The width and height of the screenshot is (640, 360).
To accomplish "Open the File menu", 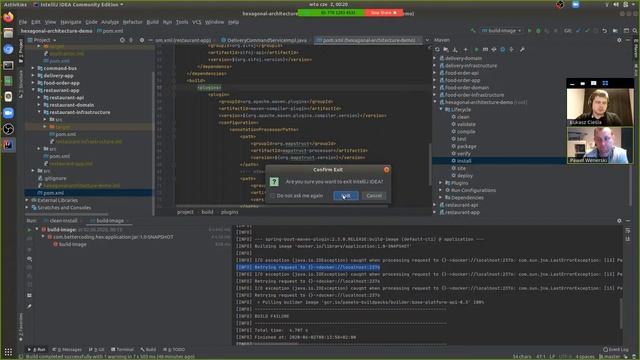I will 23,22.
